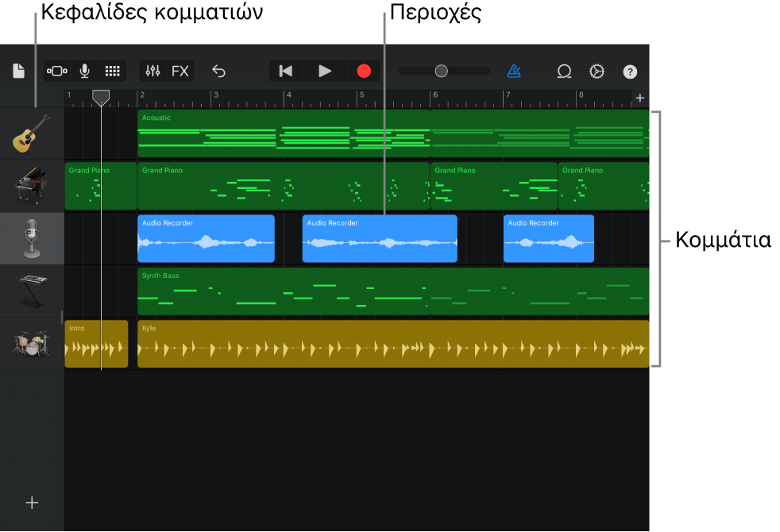
Task: Start recording with red Record button
Action: 364,71
